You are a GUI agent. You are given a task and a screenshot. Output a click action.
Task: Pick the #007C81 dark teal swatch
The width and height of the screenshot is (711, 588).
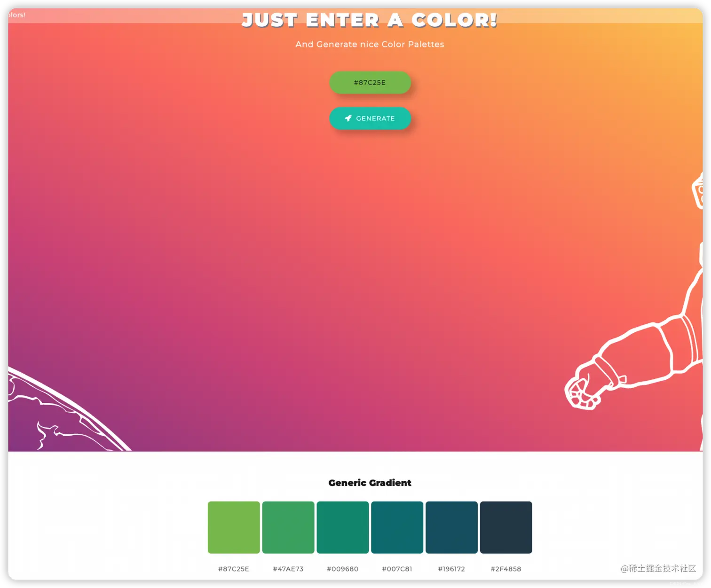397,527
